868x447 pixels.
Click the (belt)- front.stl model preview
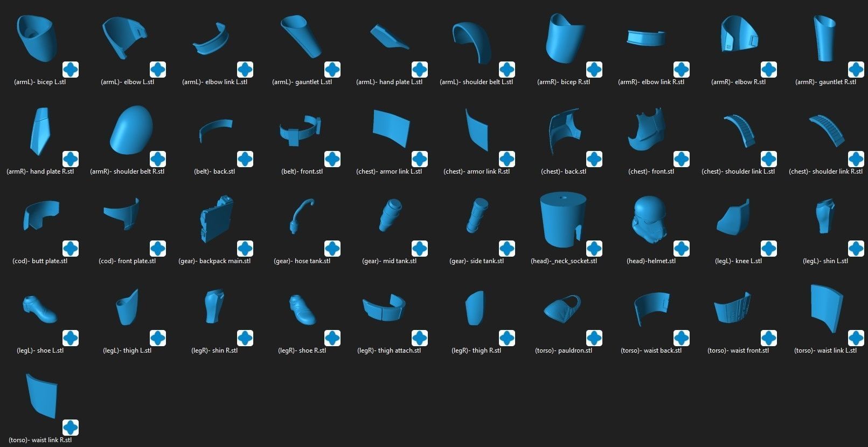[301, 129]
